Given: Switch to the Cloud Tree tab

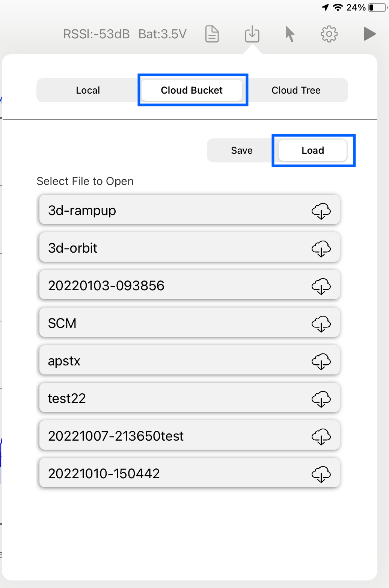Looking at the screenshot, I should pyautogui.click(x=296, y=90).
